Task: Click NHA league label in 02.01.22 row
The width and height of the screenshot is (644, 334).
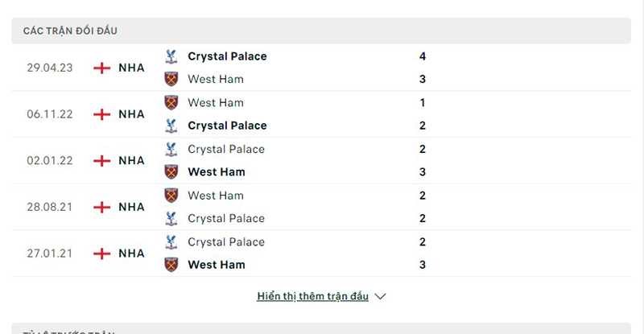Action: click(x=131, y=161)
